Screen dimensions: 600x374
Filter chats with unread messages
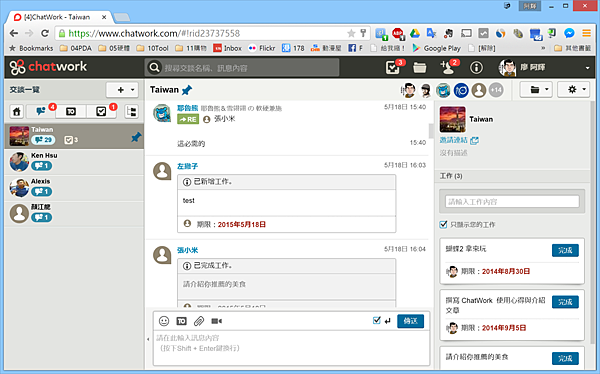pyautogui.click(x=41, y=111)
